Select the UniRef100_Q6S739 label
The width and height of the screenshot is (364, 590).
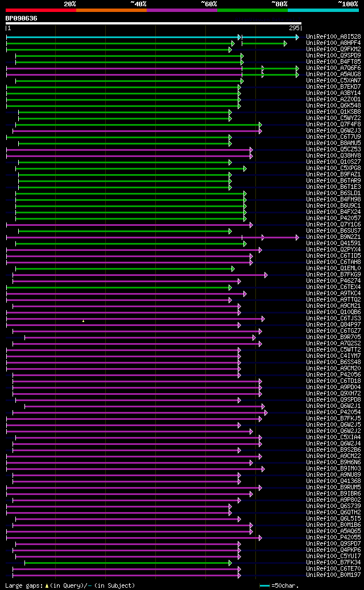(x=333, y=506)
